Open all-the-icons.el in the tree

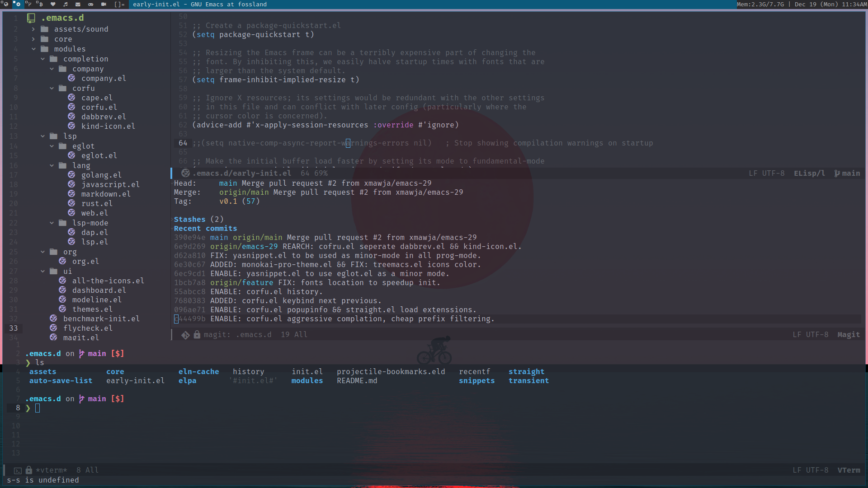click(x=108, y=281)
